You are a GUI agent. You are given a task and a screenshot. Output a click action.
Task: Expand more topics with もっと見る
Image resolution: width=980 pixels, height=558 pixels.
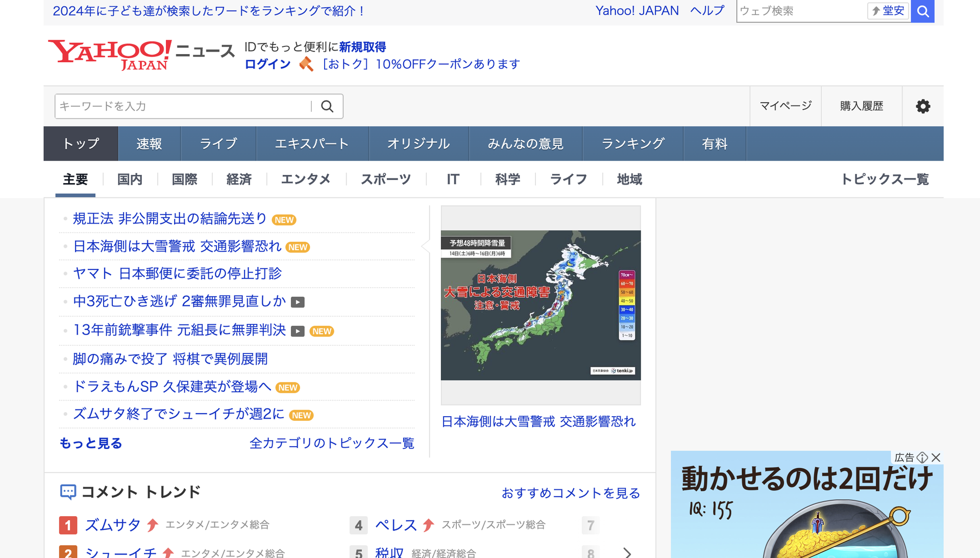(x=91, y=443)
